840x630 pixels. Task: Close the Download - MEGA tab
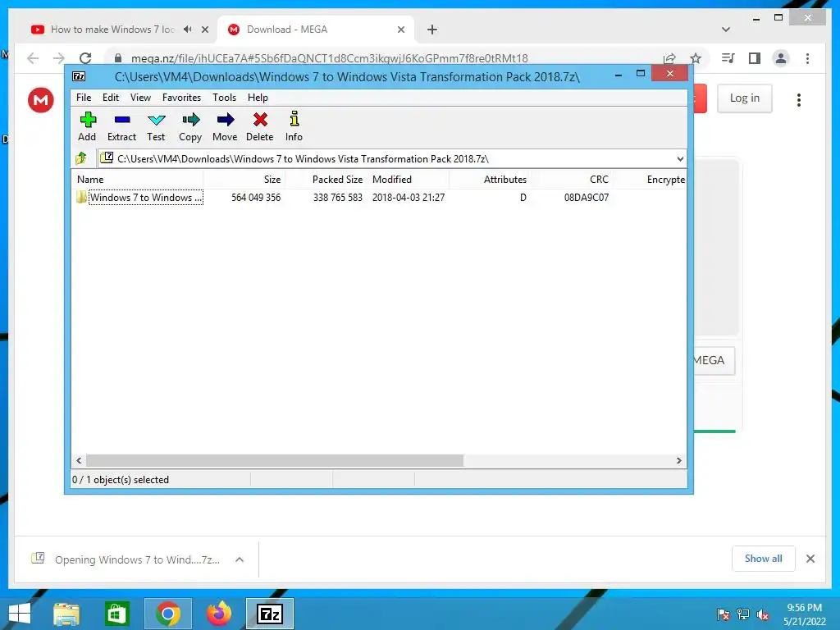[x=400, y=30]
